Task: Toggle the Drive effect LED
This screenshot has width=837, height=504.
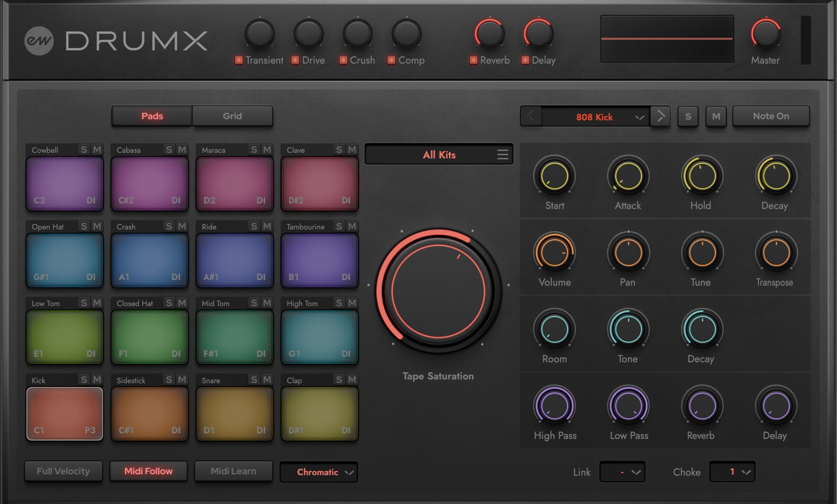Action: [x=295, y=60]
